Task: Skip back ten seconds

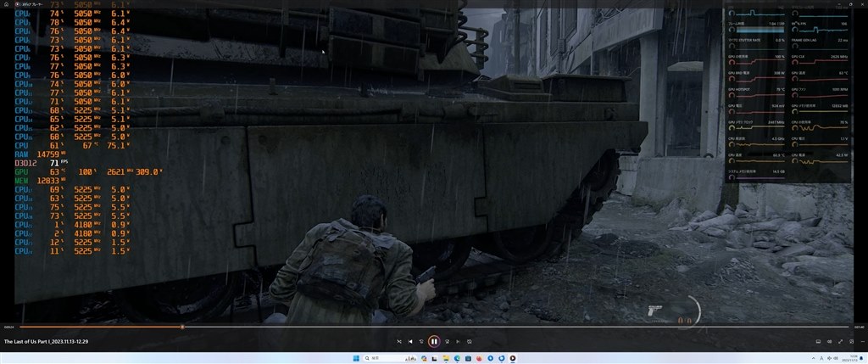Action: pos(421,341)
